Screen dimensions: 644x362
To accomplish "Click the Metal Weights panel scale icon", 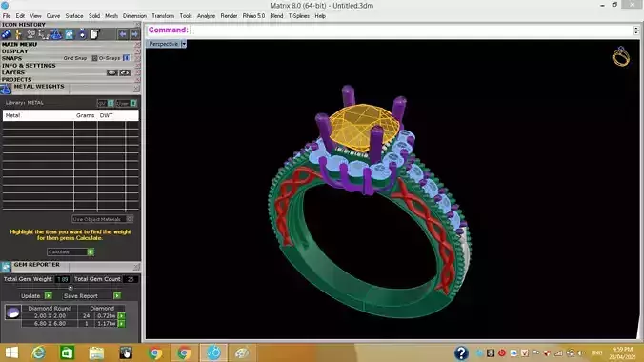I will point(6,89).
